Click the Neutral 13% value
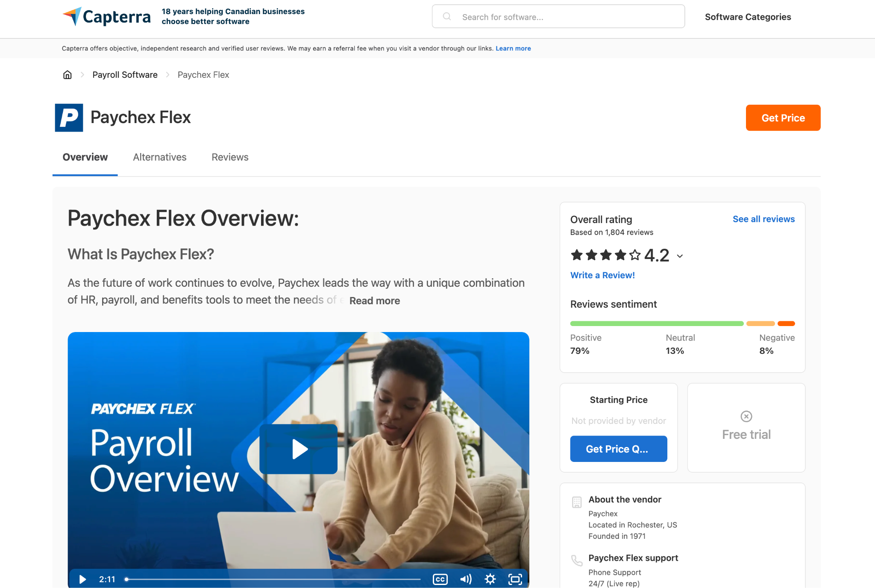This screenshot has width=875, height=588. [x=675, y=351]
